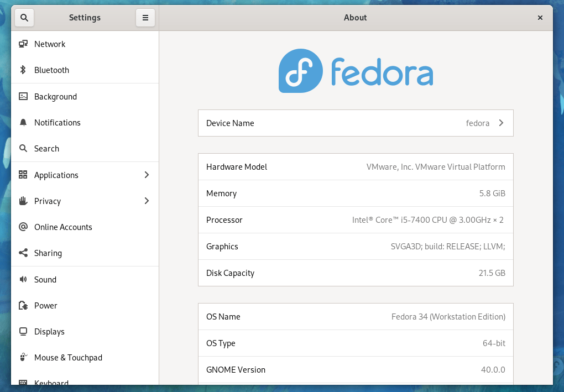Select the Background settings icon
The height and width of the screenshot is (392, 564).
click(x=23, y=96)
